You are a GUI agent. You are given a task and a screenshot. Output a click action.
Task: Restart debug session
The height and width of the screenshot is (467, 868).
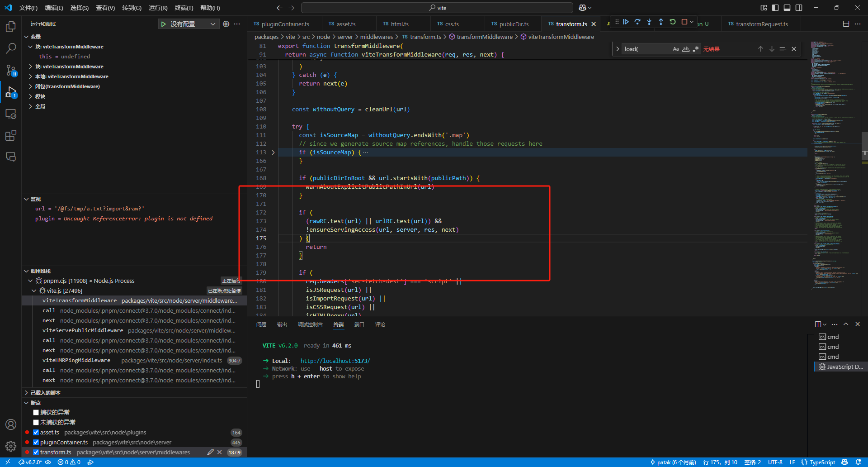[x=673, y=22]
